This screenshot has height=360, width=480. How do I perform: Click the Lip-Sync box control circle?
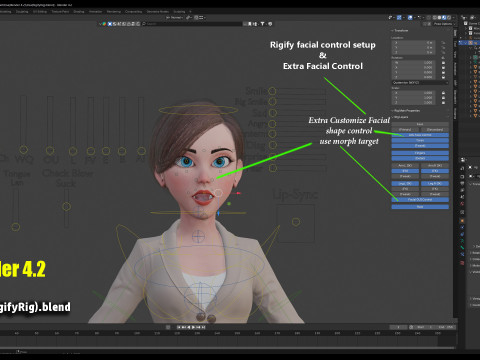tap(296, 222)
